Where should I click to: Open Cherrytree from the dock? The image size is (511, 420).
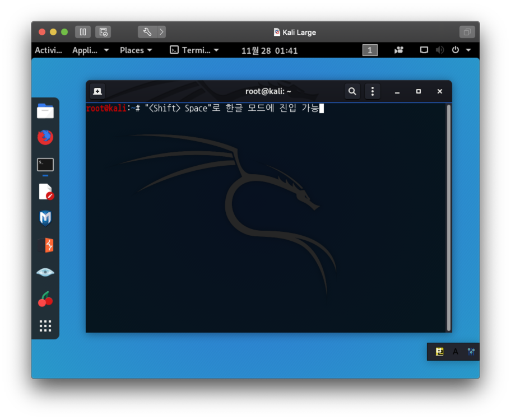[x=45, y=299]
